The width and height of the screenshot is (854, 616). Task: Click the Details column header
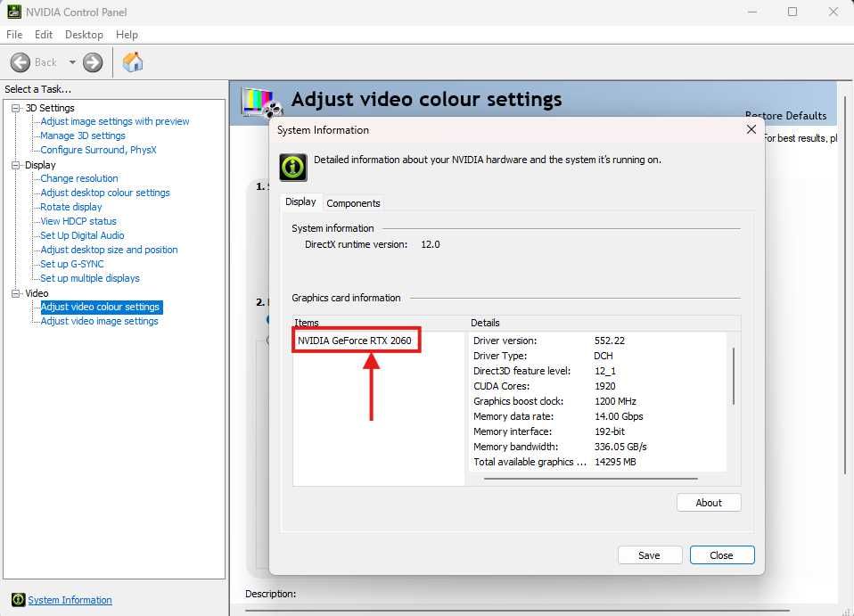[604, 323]
